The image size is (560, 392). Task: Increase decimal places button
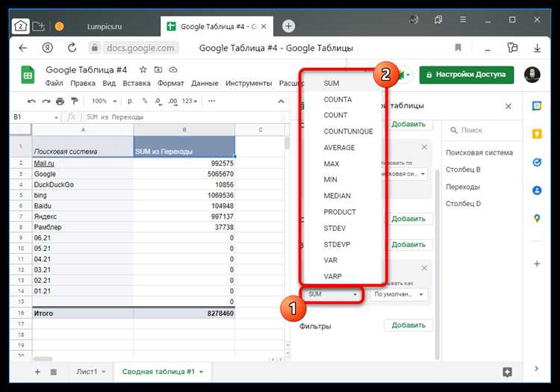click(173, 102)
